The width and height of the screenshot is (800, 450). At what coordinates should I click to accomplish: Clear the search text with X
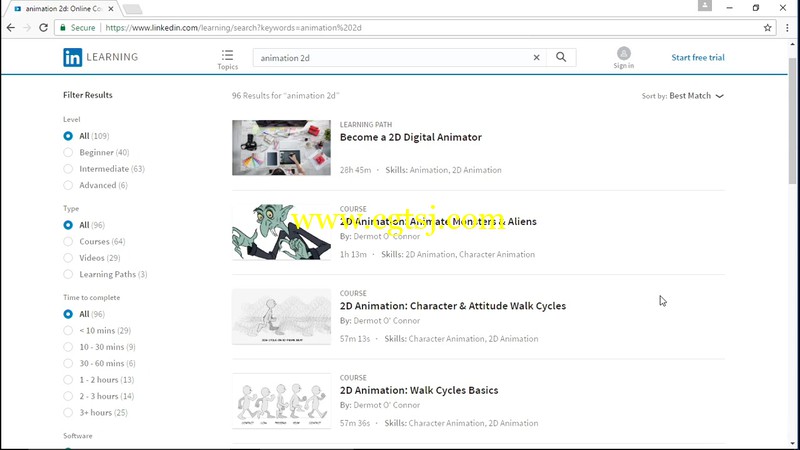pos(536,58)
